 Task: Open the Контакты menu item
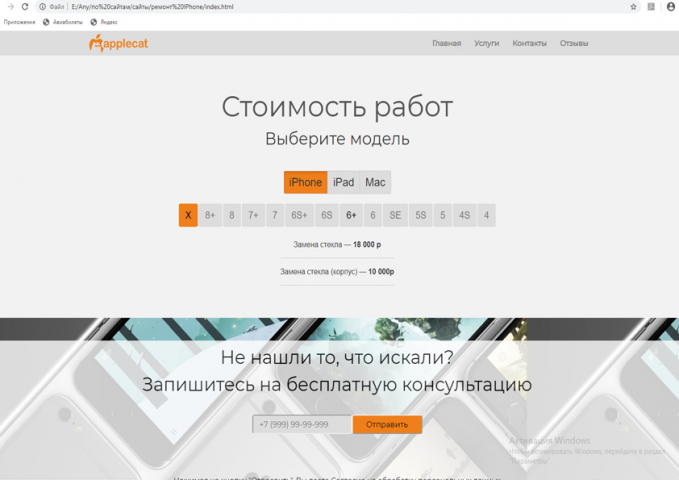(x=529, y=43)
